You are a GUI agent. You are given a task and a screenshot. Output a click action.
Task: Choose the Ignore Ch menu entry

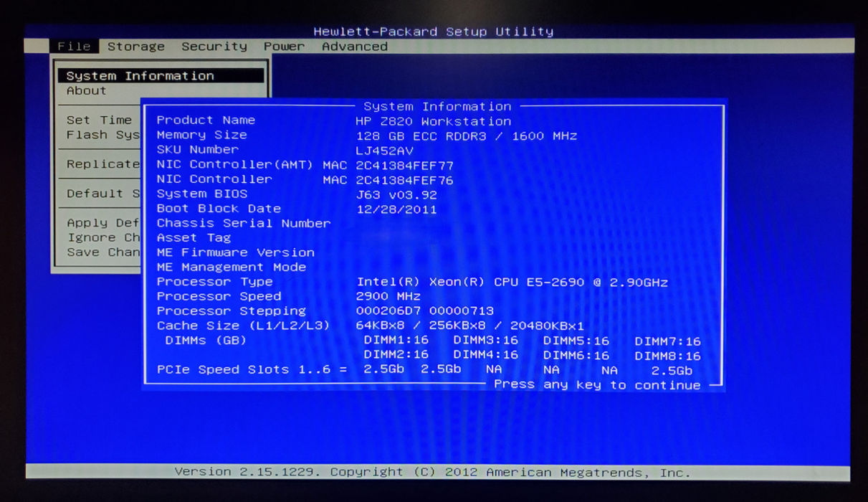(104, 237)
